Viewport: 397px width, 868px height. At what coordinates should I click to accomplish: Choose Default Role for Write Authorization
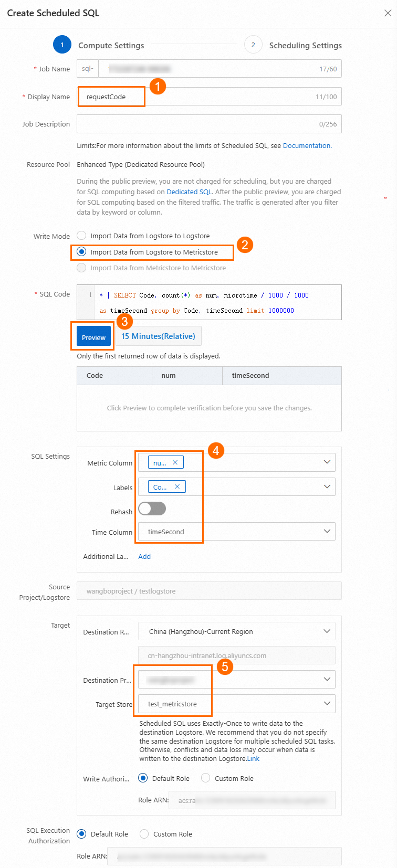143,778
